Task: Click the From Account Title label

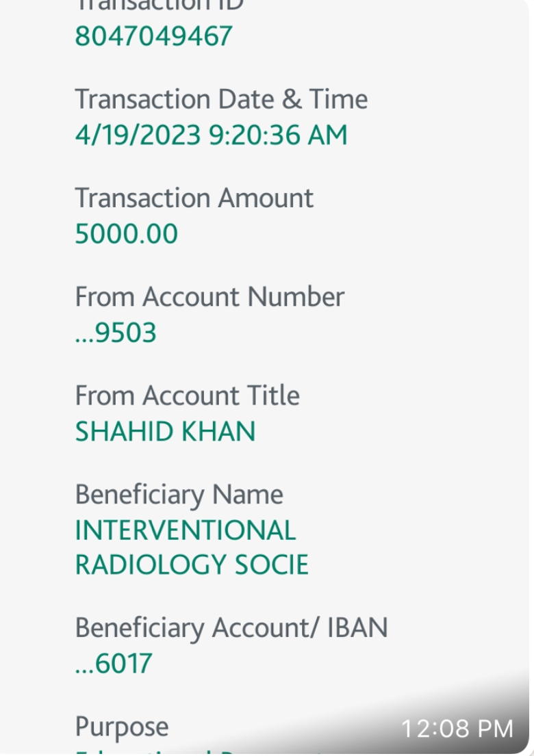Action: tap(187, 396)
